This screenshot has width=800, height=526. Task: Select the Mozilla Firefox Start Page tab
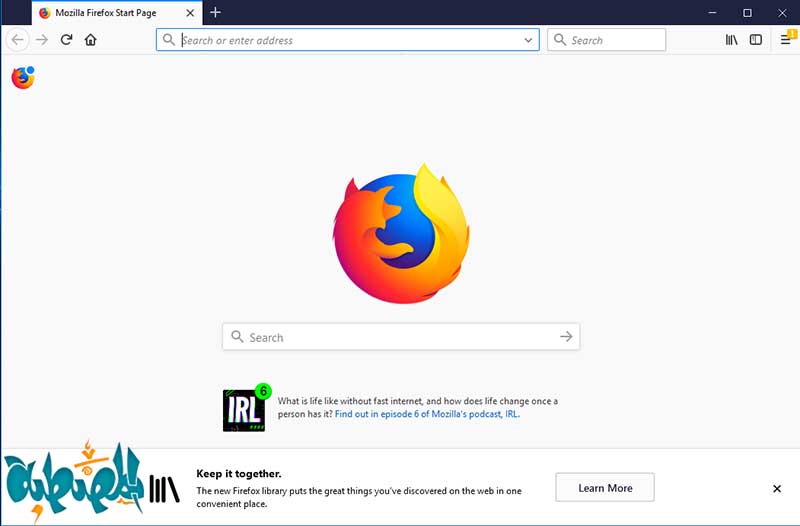click(117, 13)
